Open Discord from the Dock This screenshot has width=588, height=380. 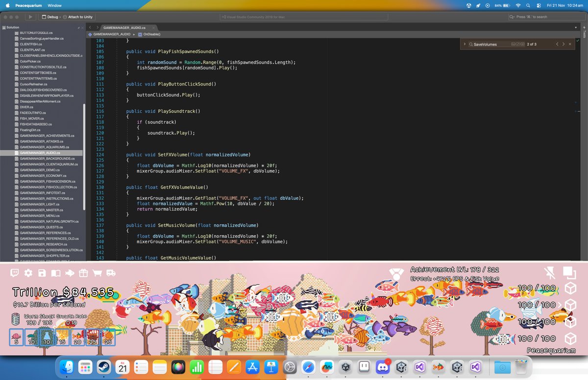(382, 367)
